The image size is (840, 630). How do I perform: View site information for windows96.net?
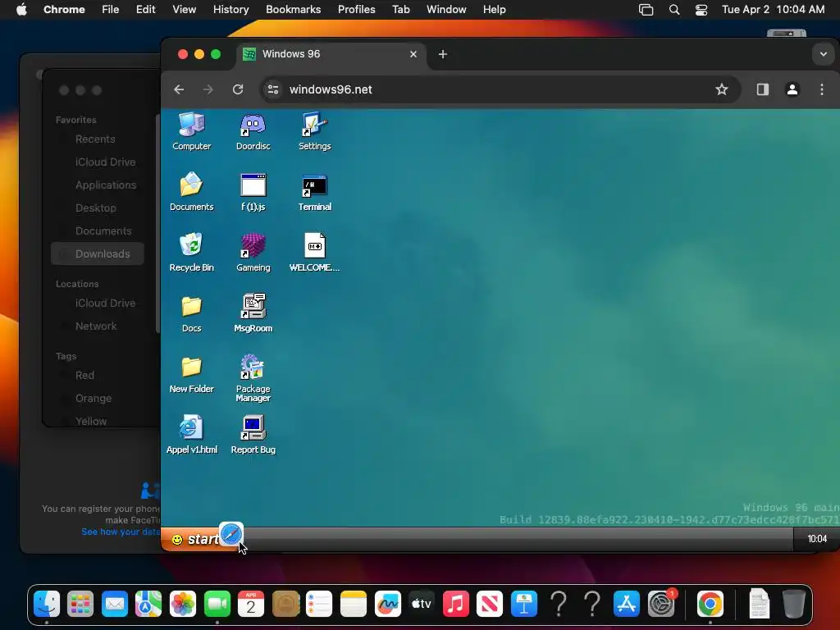[x=273, y=89]
